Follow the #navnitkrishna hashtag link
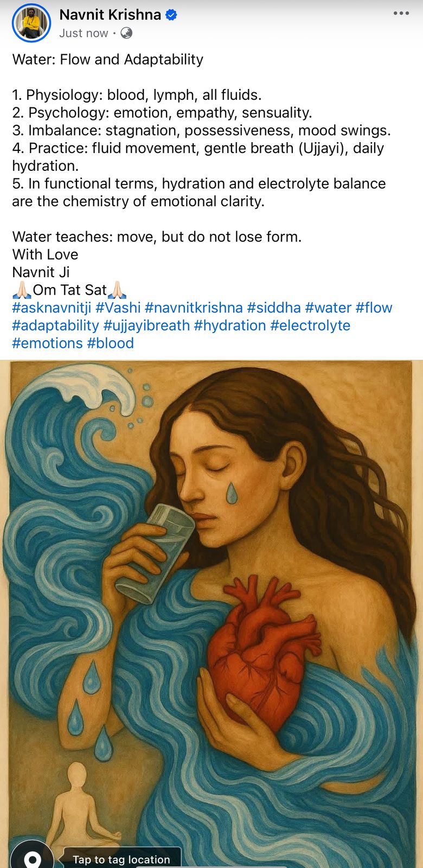This screenshot has height=868, width=423. (x=194, y=308)
